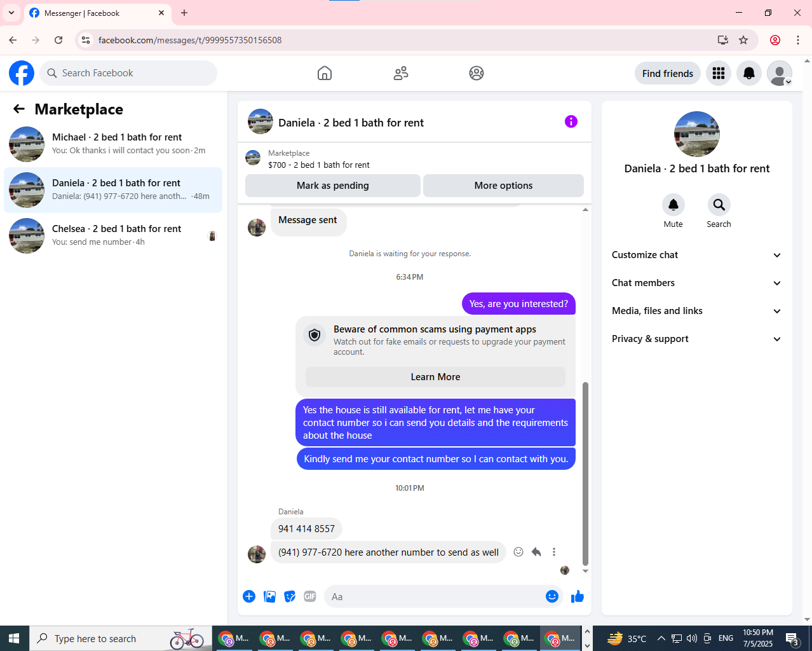
Task: Click 'Kindly send me your contact number' message
Action: (x=436, y=459)
